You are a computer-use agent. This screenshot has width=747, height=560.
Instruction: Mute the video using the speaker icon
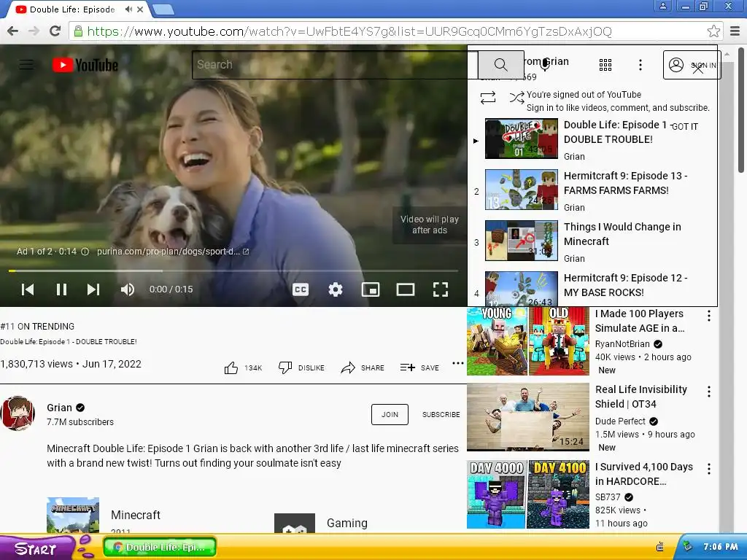coord(127,289)
